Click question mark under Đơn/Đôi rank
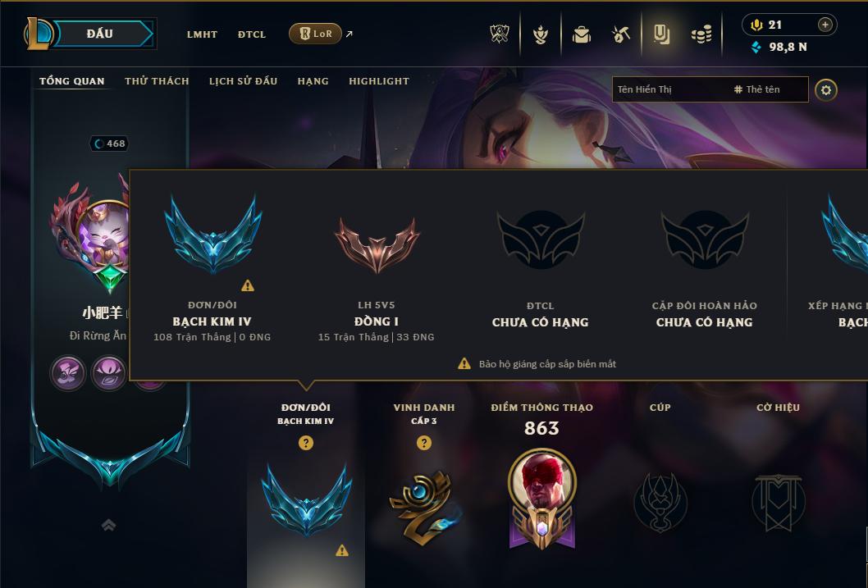Screen dimensions: 868x588 [305, 443]
